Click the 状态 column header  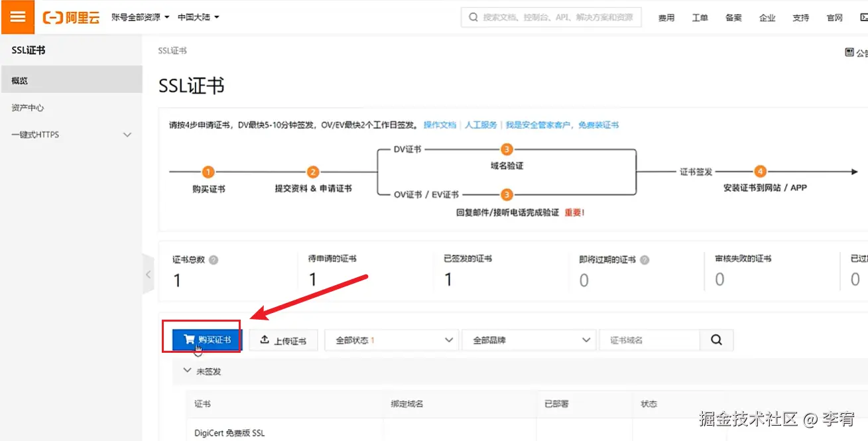pyautogui.click(x=649, y=404)
